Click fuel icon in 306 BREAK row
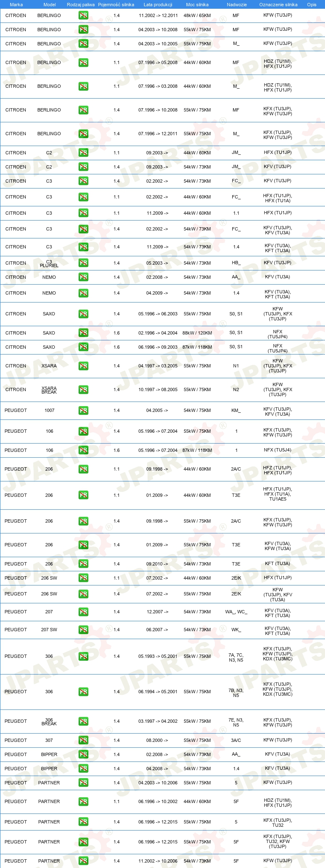Viewport: 325px width, 868px height. point(84,722)
